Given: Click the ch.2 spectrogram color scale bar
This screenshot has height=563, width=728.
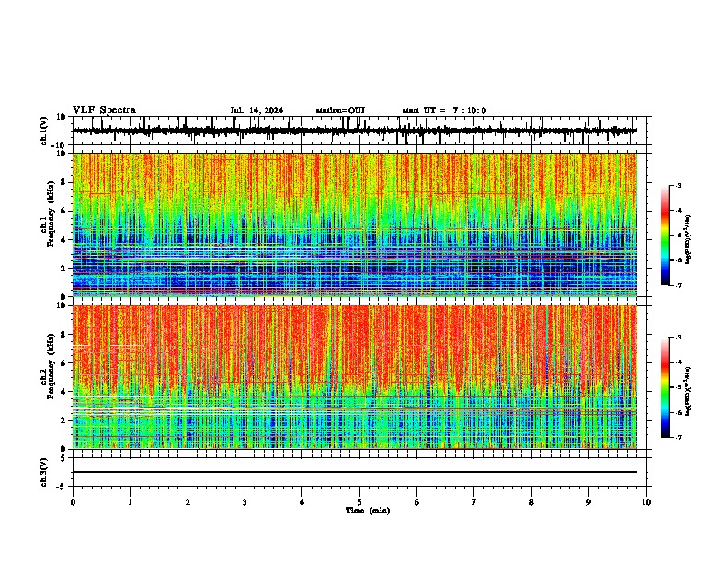Looking at the screenshot, I should [x=665, y=387].
